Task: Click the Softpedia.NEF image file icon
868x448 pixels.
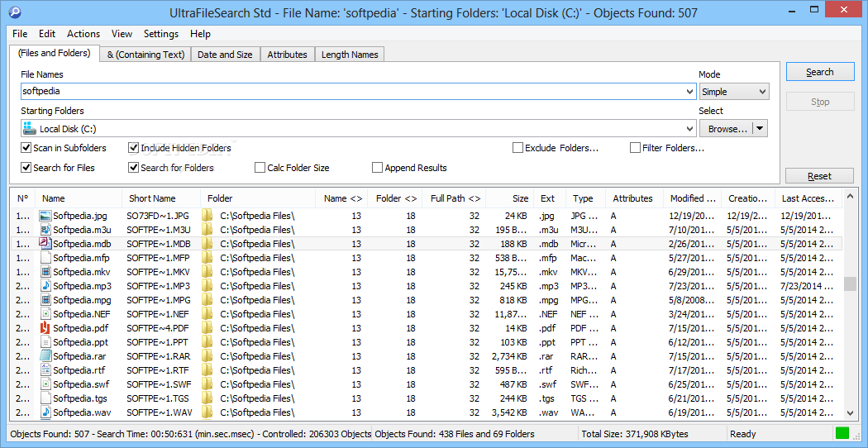Action: [45, 314]
